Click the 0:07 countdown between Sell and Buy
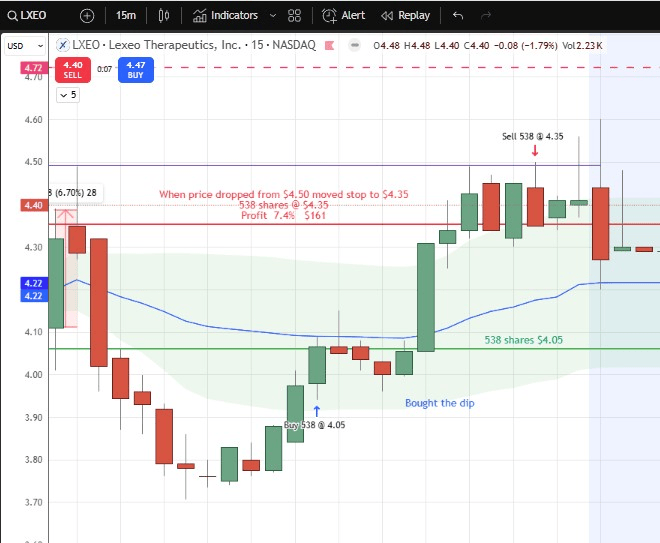Viewport: 660px width, 543px height. (104, 69)
